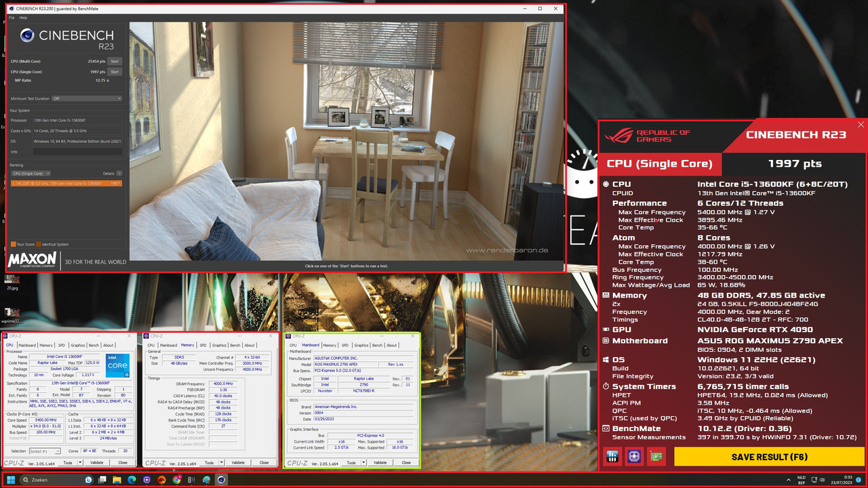Click the ROG MAXIMUS Z790 APEX model field
Screen dimensions: 868x488
pos(346,365)
